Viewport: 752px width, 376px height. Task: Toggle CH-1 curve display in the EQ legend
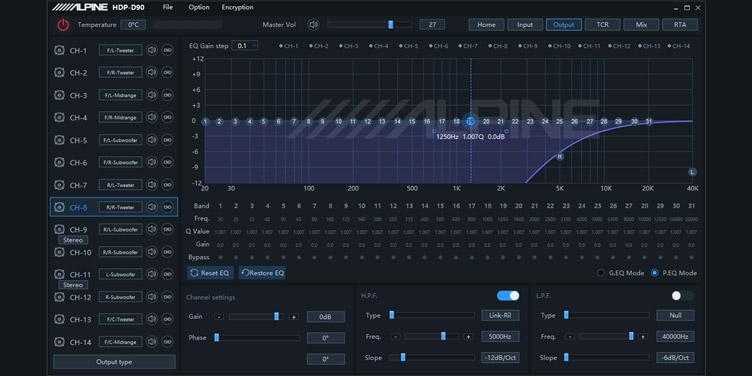(x=288, y=46)
